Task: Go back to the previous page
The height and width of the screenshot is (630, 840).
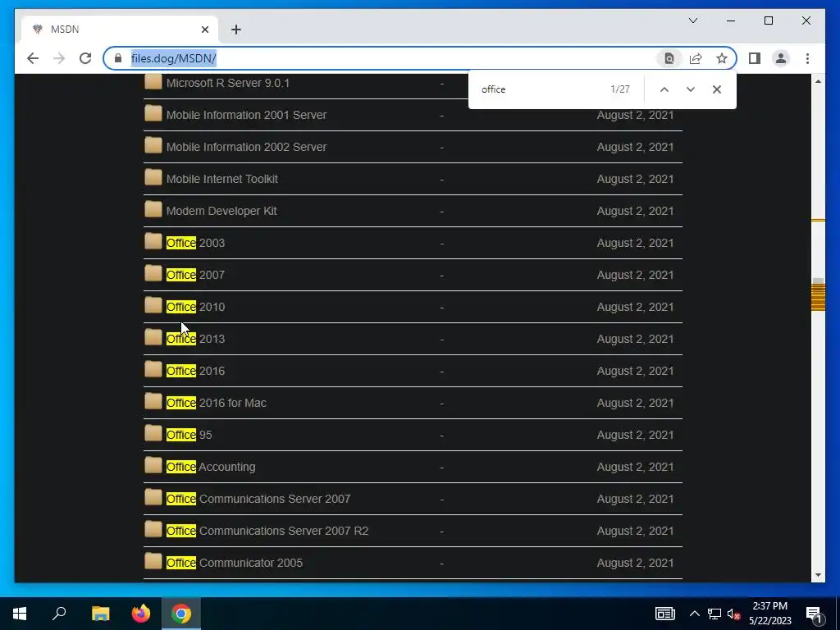Action: coord(33,58)
